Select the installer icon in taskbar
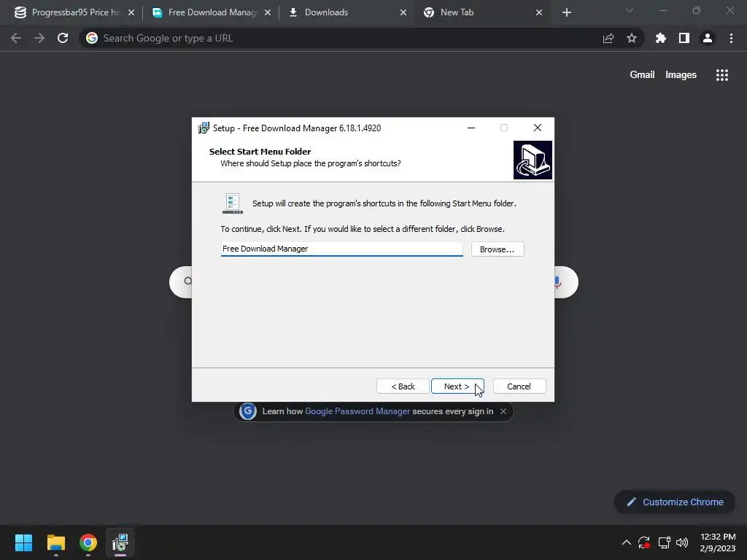 point(120,542)
